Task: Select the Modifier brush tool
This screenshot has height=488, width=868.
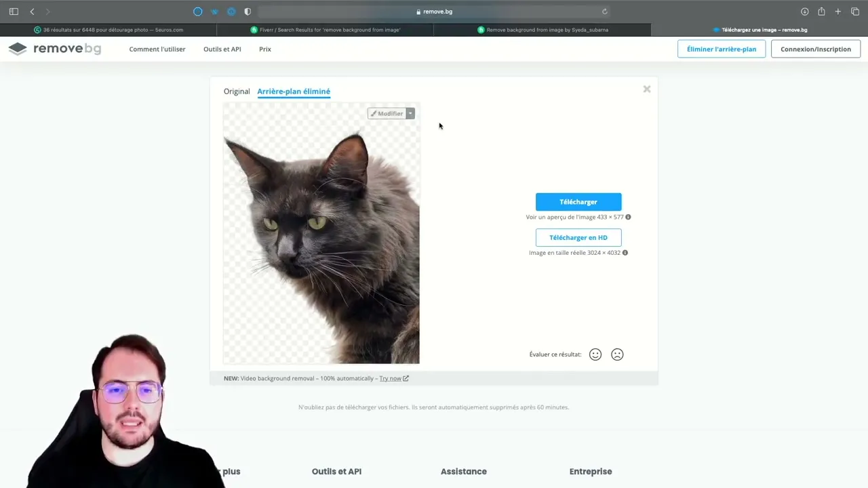Action: pyautogui.click(x=386, y=113)
